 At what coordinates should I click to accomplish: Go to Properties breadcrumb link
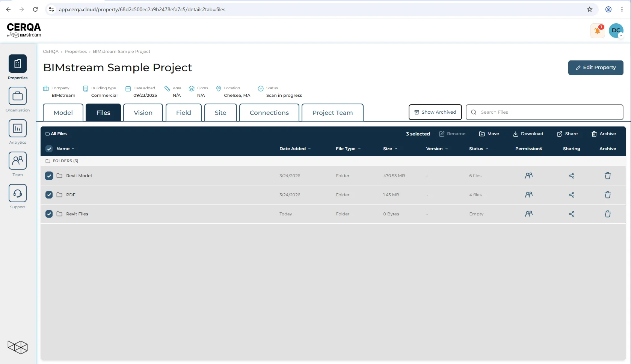75,51
